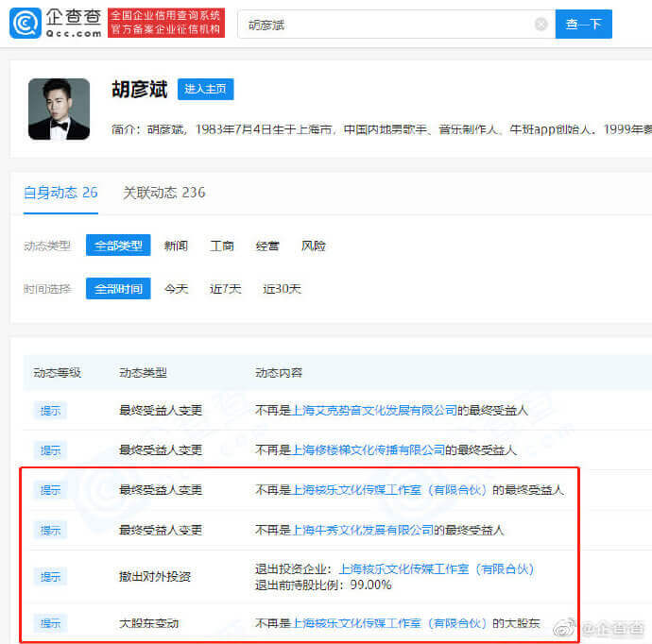This screenshot has width=652, height=644.
Task: Open the 上海艾克韵音文化发展有限公司 link
Action: [375, 411]
